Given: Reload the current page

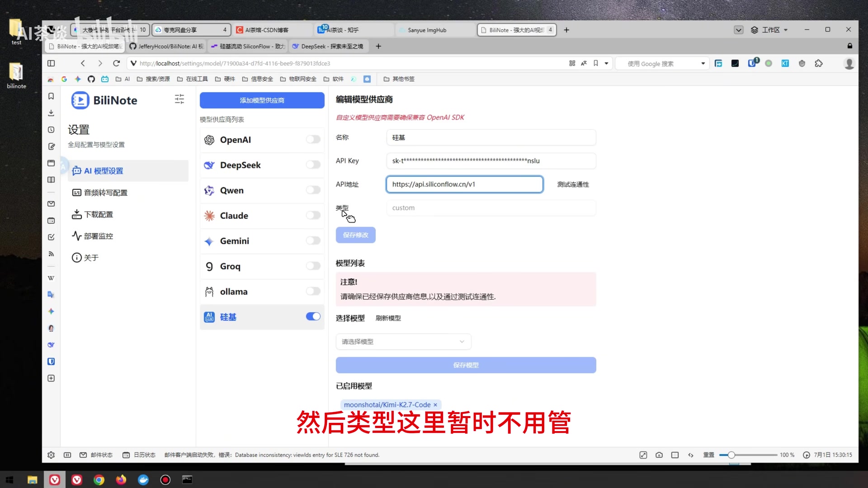Looking at the screenshot, I should 117,63.
